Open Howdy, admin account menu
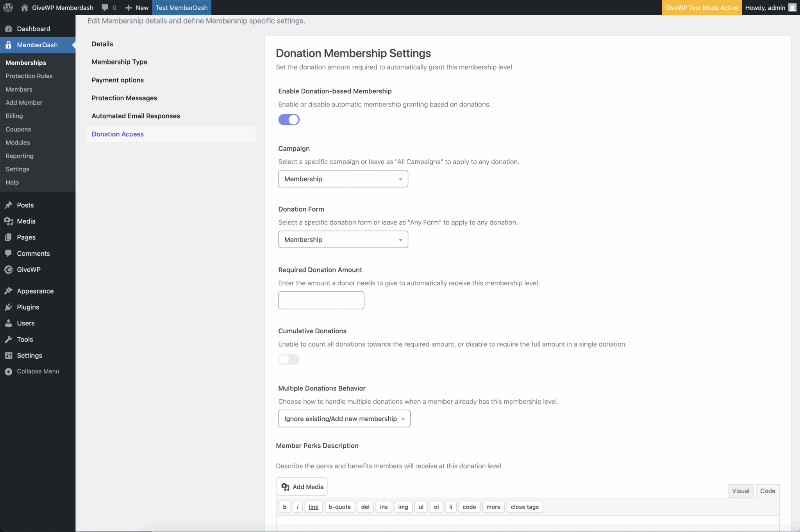Viewport: 800px width, 532px height. tap(770, 7)
